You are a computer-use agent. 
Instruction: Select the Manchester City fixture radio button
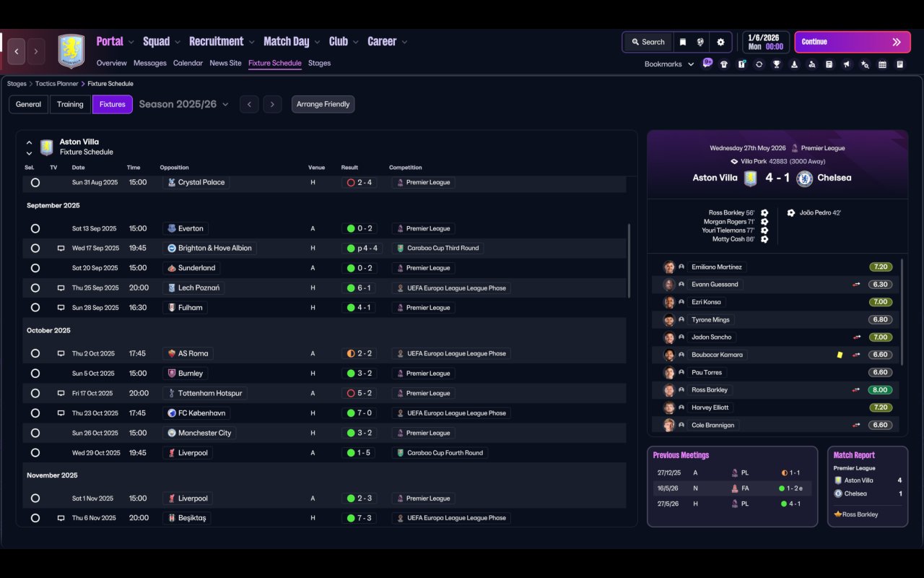pos(35,433)
